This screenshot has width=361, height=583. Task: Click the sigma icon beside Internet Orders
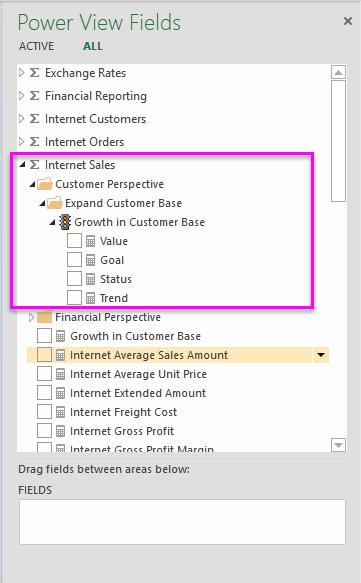(x=34, y=142)
